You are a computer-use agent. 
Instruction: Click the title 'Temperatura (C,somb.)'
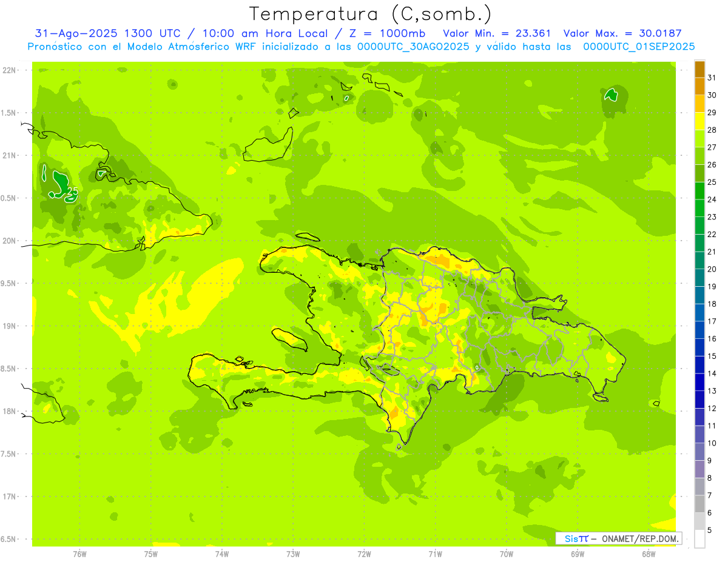point(370,14)
